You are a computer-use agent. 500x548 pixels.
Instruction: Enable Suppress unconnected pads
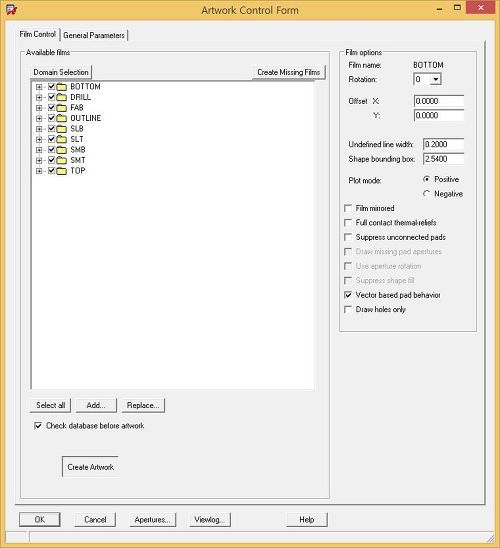348,237
